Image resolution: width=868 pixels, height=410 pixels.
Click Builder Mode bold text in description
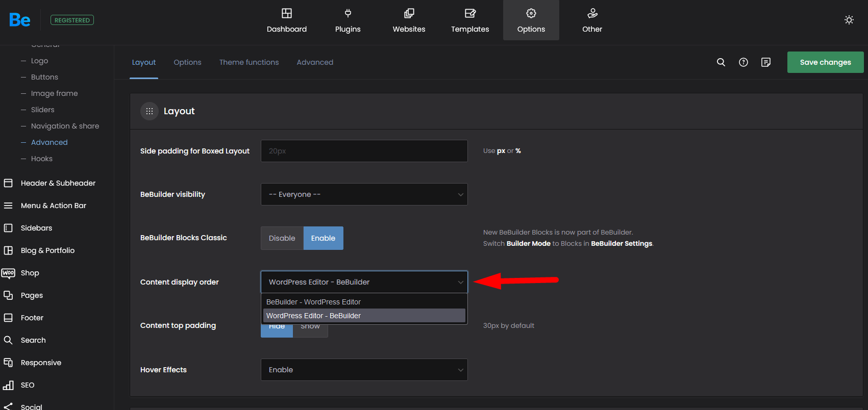pyautogui.click(x=529, y=244)
